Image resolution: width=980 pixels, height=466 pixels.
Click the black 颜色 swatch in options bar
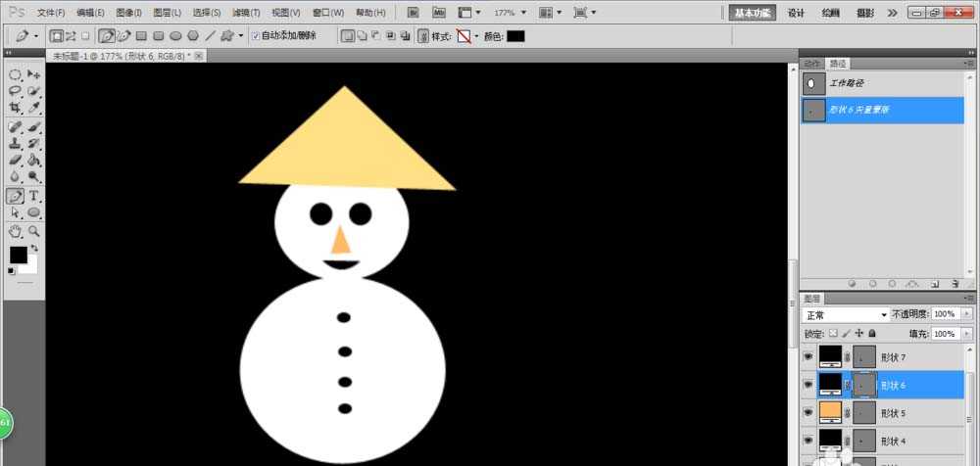pyautogui.click(x=515, y=36)
